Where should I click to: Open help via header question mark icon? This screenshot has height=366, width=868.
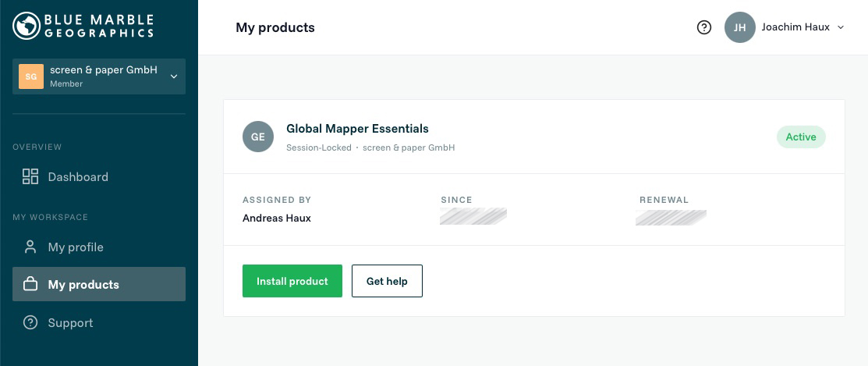(703, 27)
